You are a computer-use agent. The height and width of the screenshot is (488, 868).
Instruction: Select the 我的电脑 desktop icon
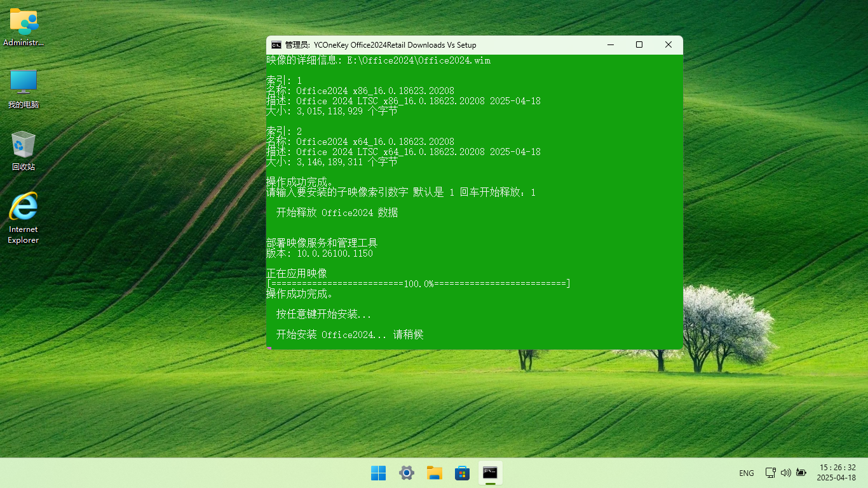[24, 89]
